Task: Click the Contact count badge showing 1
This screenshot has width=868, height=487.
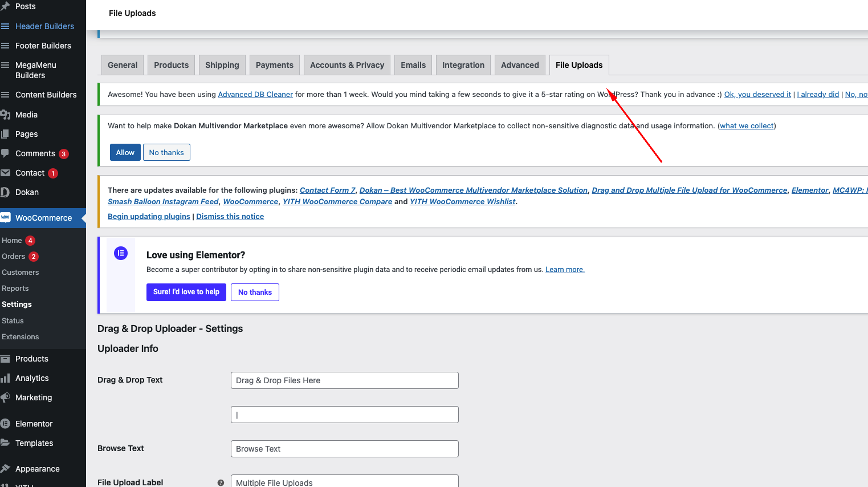Action: [53, 173]
